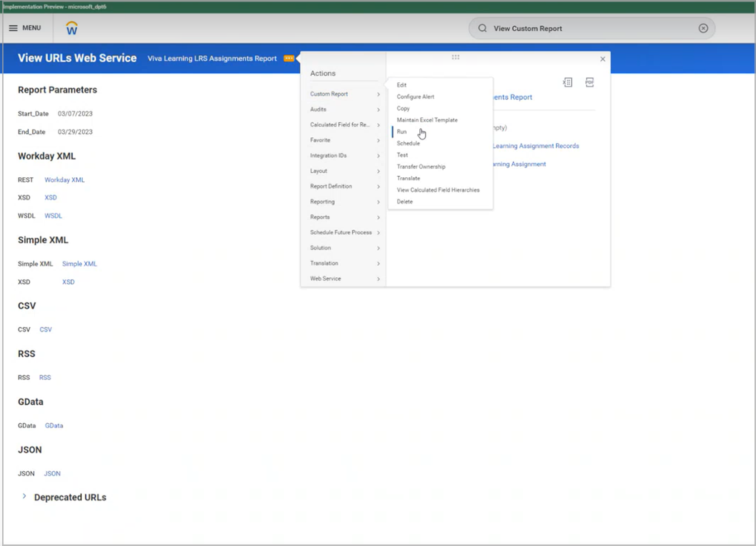Click the View Custom Report search box
Viewport: 756px width, 546px height.
click(591, 28)
